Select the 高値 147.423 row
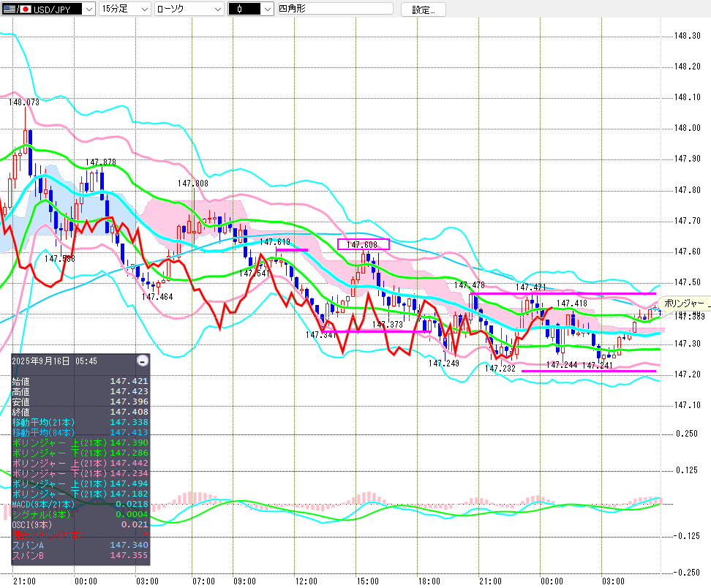 pyautogui.click(x=80, y=391)
